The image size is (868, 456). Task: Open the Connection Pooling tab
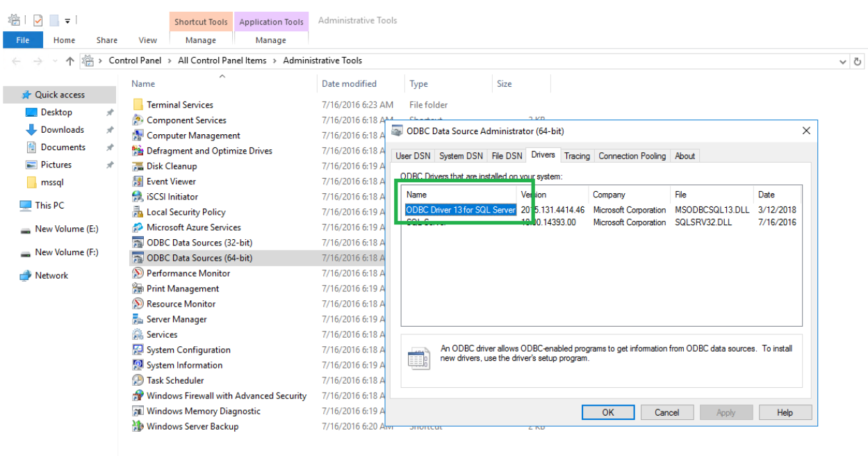(x=632, y=156)
